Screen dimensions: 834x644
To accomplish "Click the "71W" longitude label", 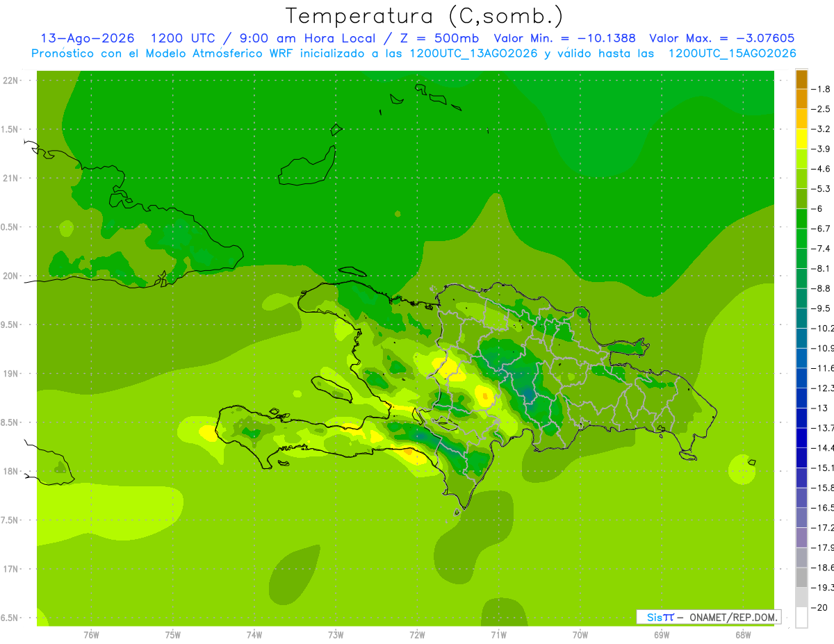I will pyautogui.click(x=498, y=635).
